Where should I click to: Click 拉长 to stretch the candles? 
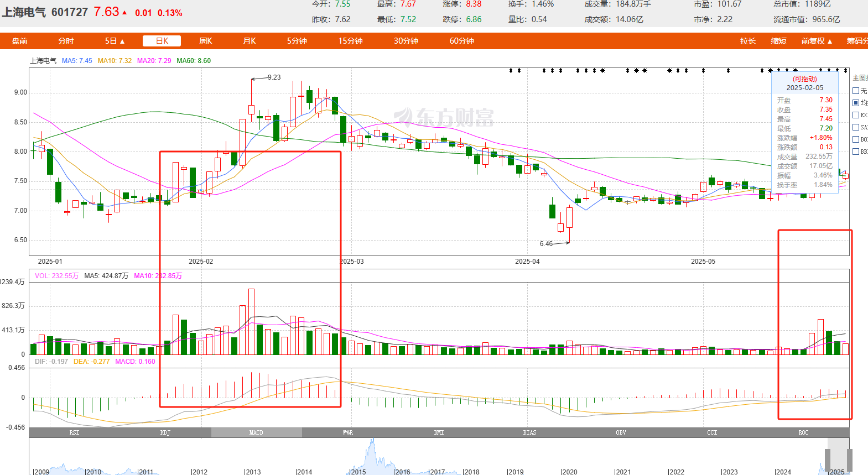coord(748,41)
